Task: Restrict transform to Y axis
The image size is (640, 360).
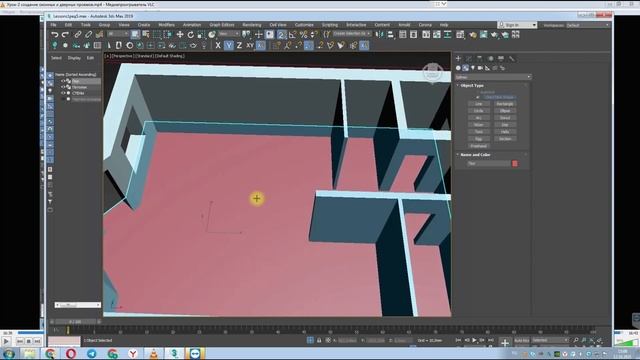Action: coord(229,45)
